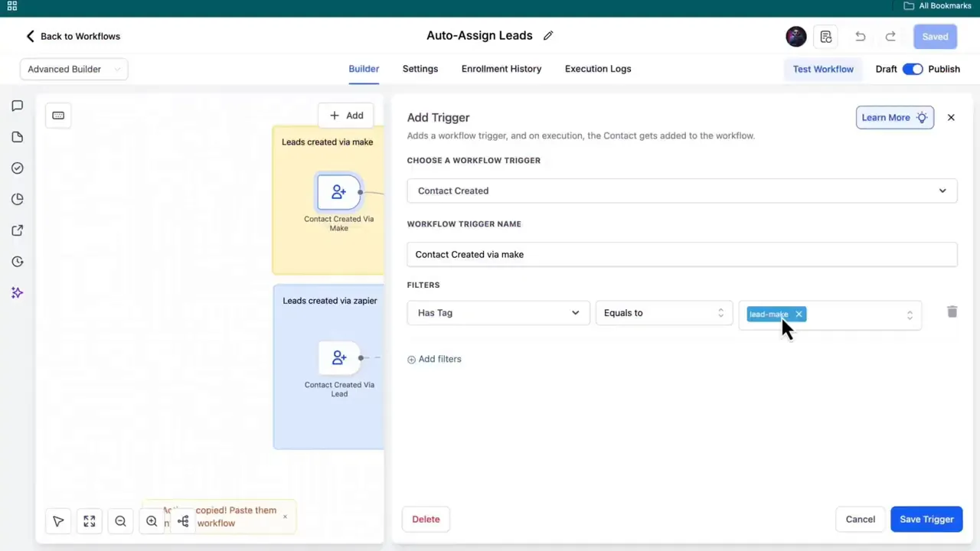
Task: Delete the Has Tag filter using trash icon
Action: (x=952, y=312)
